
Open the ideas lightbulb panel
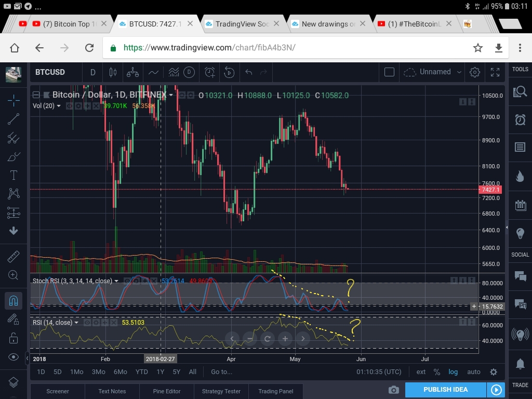520,233
